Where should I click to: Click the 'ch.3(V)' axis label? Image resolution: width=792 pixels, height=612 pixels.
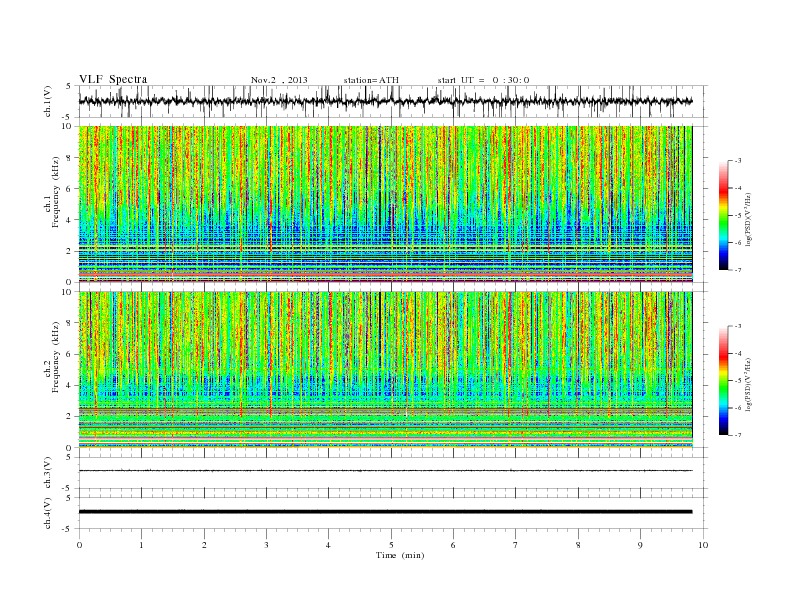click(x=48, y=473)
